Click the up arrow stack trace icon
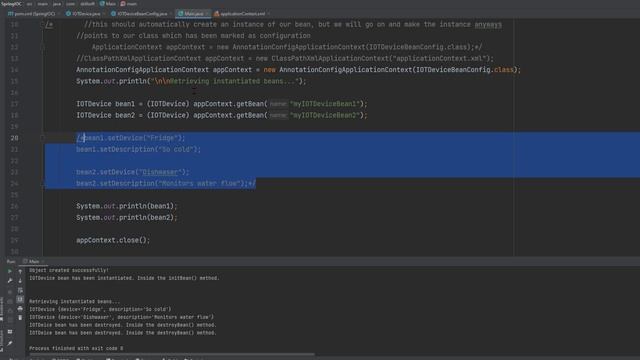Image resolution: width=640 pixels, height=360 pixels. tap(20, 271)
